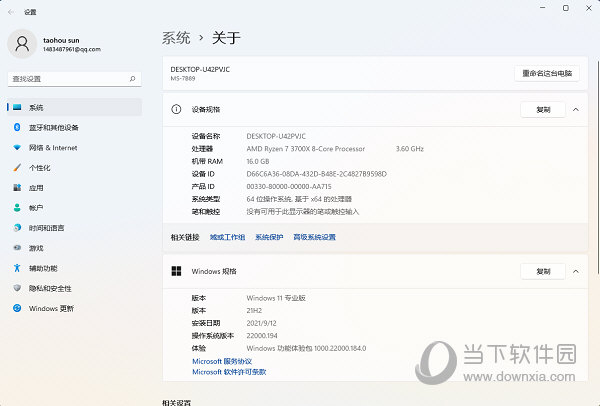This screenshot has height=406, width=600.
Task: Click the 重命名这台电脑 button
Action: 547,73
